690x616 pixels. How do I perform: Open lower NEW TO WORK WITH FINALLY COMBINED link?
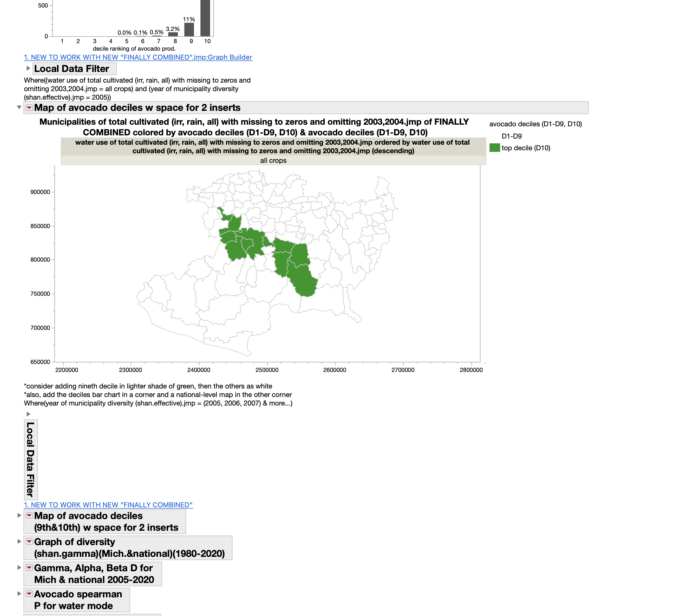pos(108,505)
